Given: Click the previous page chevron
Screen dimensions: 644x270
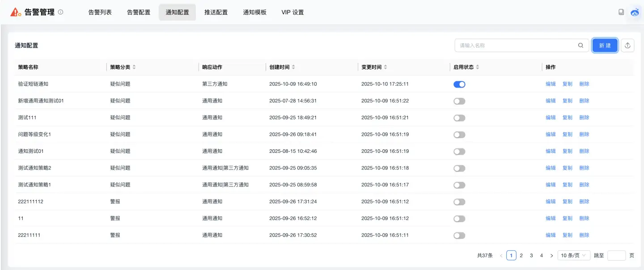Looking at the screenshot, I should (x=501, y=255).
